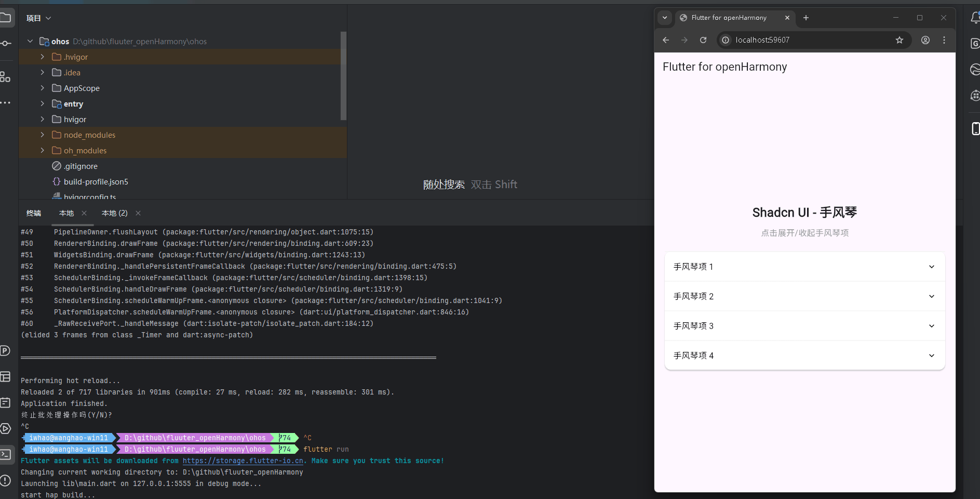Viewport: 980px width, 499px height.
Task: Switch to the 本地 terminal tab
Action: point(66,213)
